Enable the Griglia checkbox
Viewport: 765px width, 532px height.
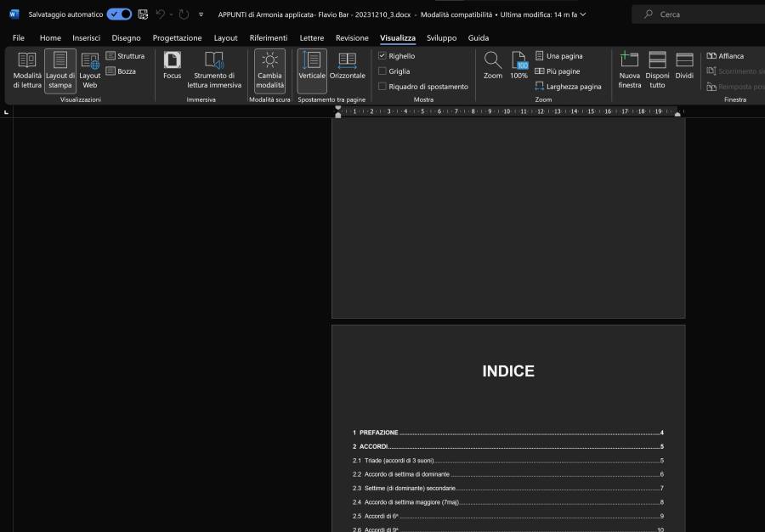click(x=382, y=71)
